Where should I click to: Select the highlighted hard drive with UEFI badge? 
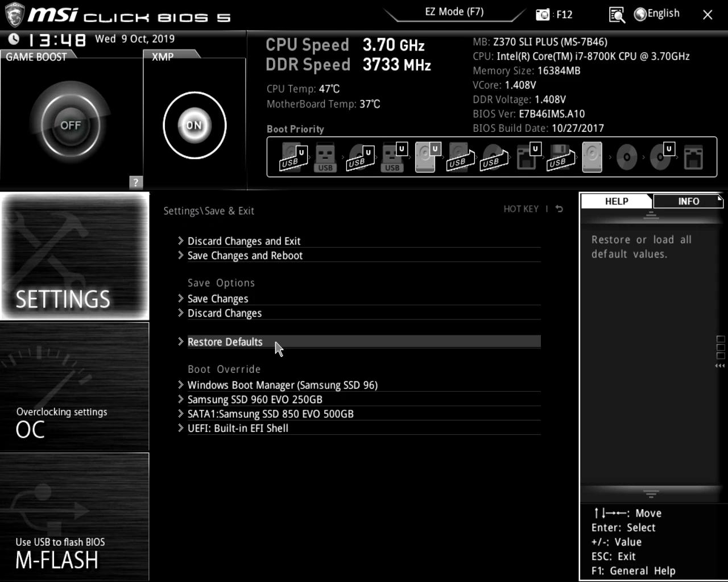click(x=426, y=157)
